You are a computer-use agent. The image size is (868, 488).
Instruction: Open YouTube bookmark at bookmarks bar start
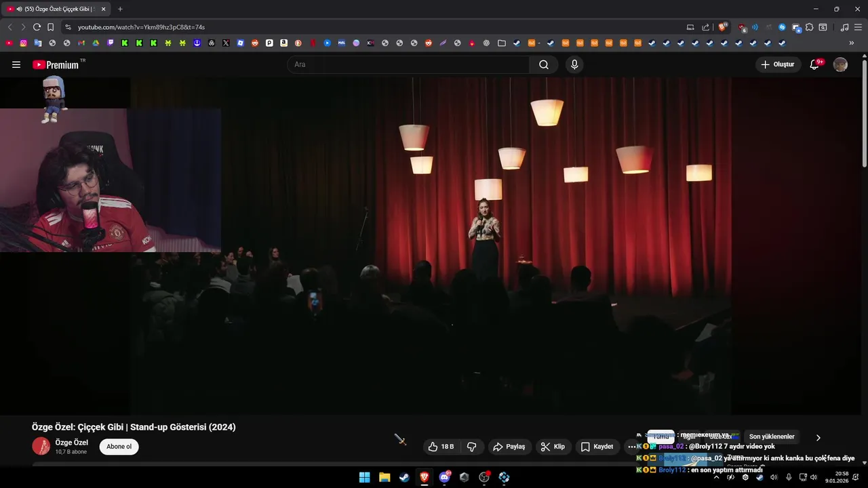click(9, 43)
